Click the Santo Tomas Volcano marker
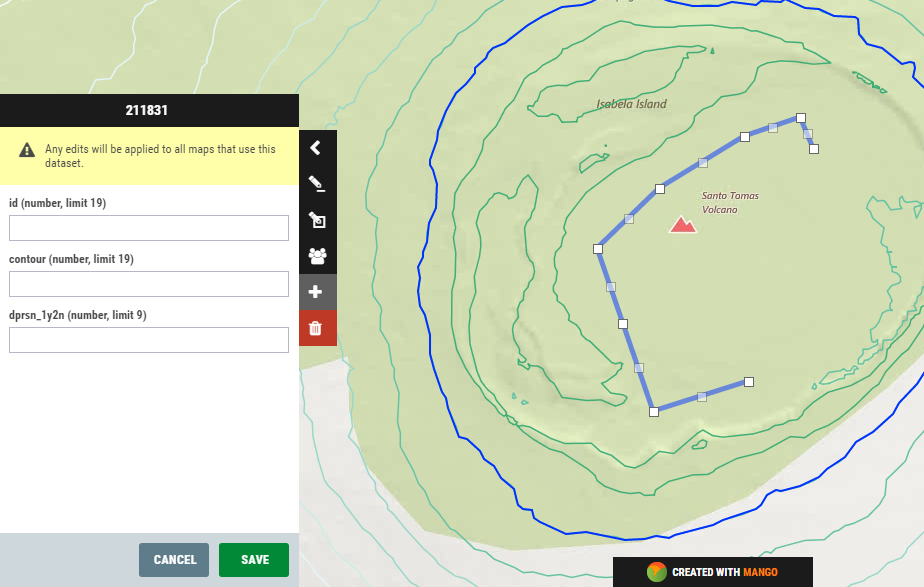Image resolution: width=924 pixels, height=587 pixels. [x=682, y=225]
